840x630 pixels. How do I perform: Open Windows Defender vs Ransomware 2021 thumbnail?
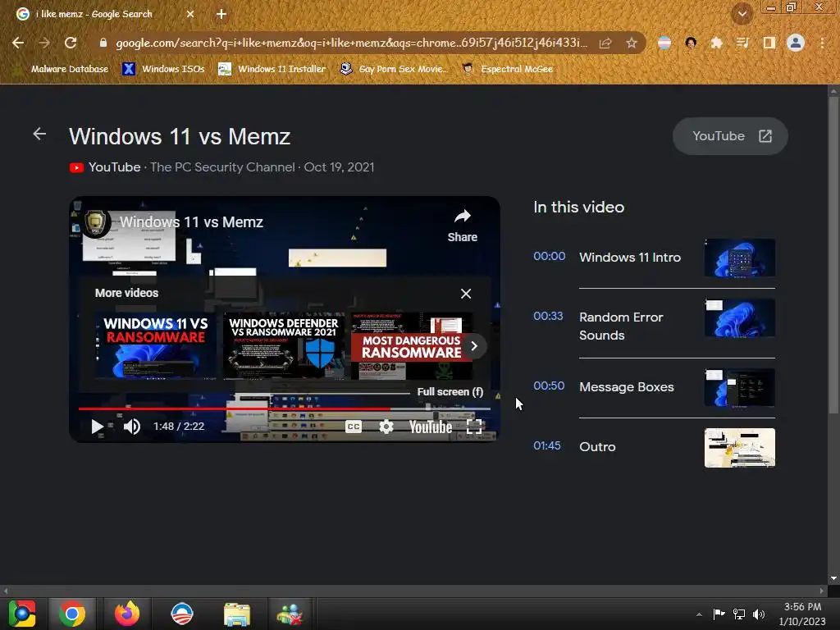pos(284,345)
